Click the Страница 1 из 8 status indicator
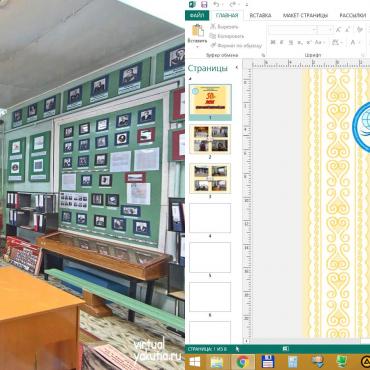This screenshot has width=370, height=370. (x=207, y=349)
